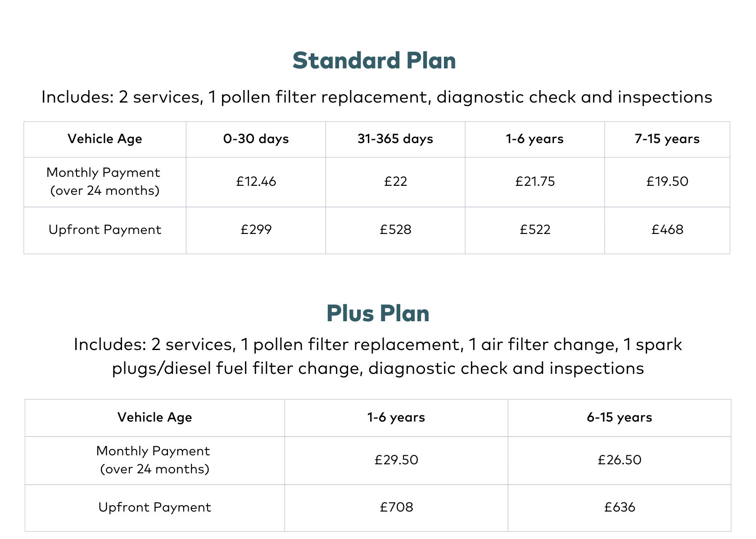Click the £29.50 Plus Plan monthly price
The image size is (756, 539).
pyautogui.click(x=396, y=460)
